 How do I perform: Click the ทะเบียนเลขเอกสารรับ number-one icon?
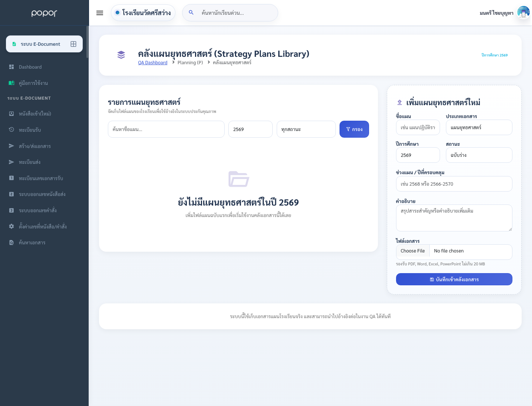(x=11, y=178)
